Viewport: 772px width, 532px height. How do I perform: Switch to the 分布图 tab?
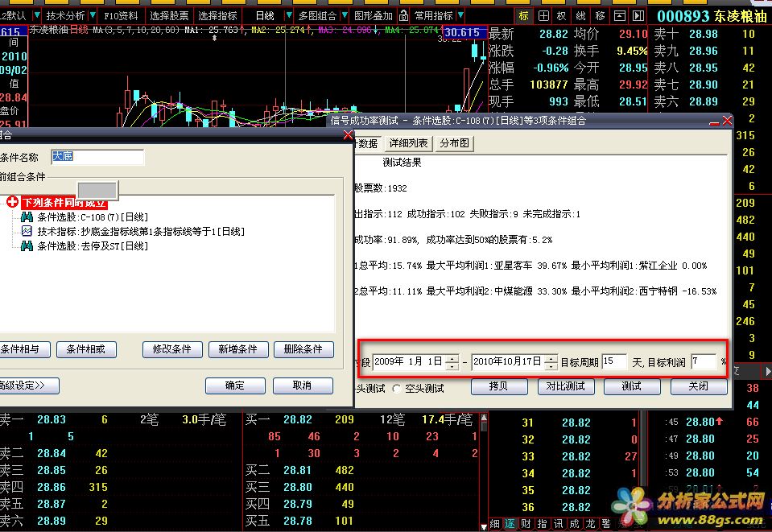point(455,143)
